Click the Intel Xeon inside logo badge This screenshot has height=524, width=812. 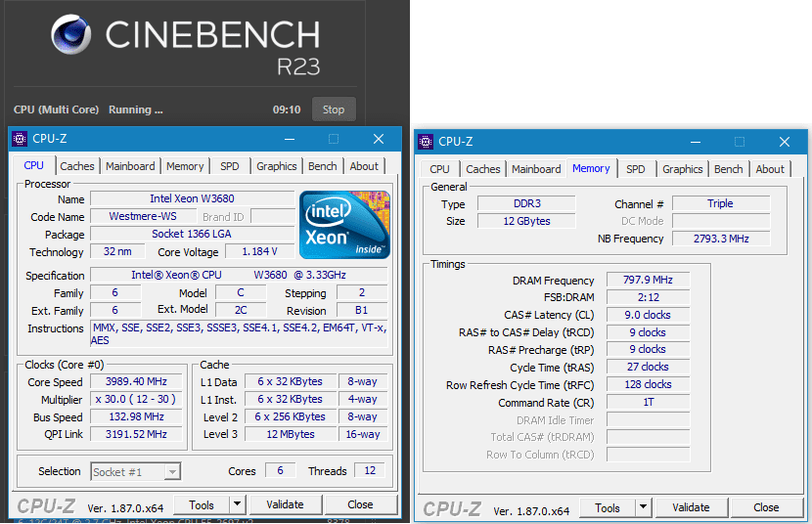344,225
